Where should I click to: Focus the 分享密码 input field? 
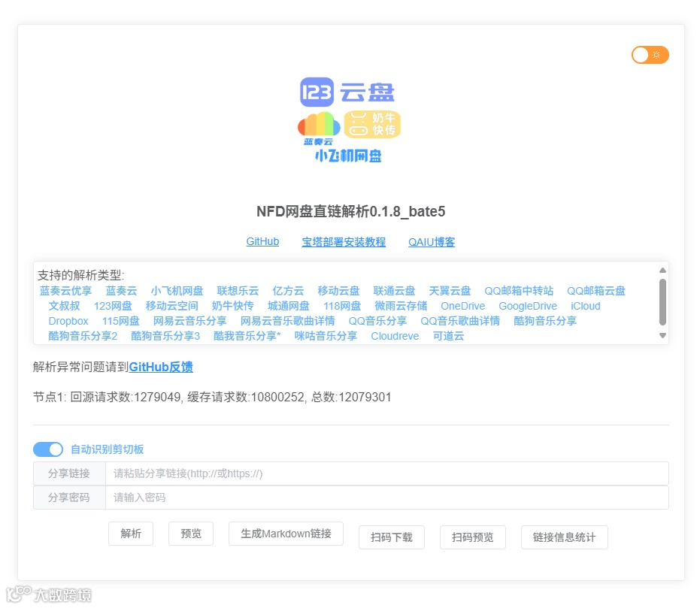(x=387, y=498)
